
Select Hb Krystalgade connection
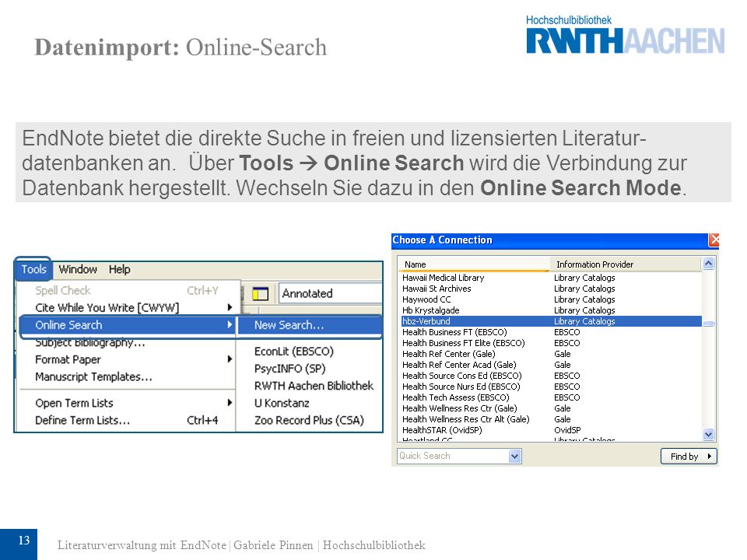tap(551, 310)
